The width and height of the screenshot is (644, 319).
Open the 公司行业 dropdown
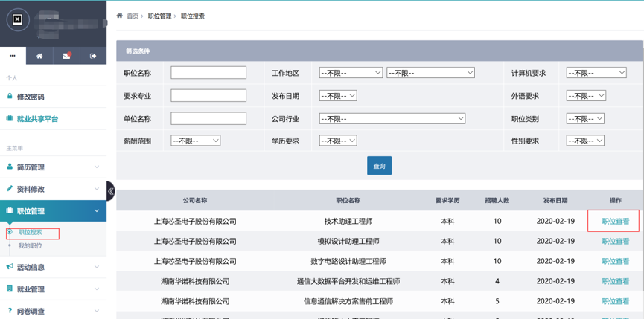pyautogui.click(x=392, y=118)
